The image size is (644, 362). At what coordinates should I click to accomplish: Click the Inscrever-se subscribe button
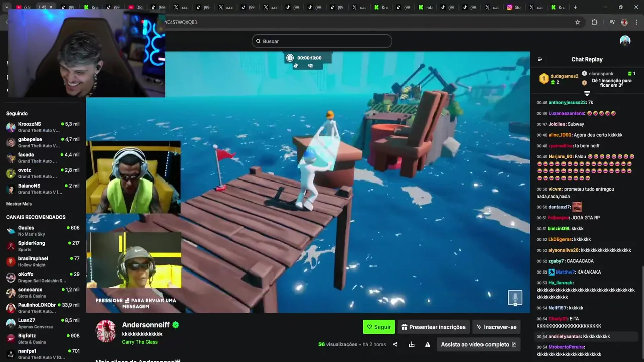point(497,327)
